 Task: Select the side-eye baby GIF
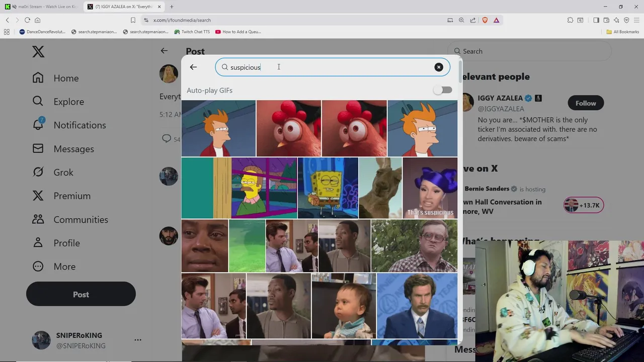[x=344, y=306]
